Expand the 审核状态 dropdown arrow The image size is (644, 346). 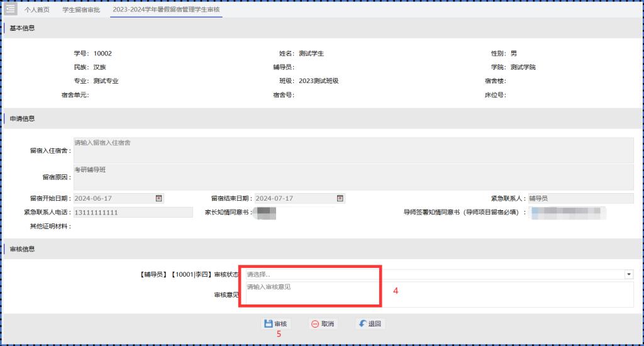tap(628, 274)
